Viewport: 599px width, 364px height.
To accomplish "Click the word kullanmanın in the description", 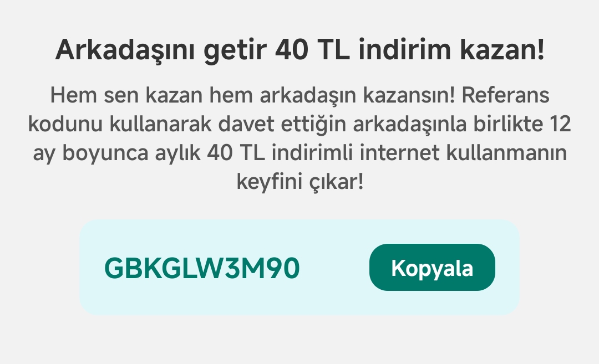I will [x=506, y=153].
